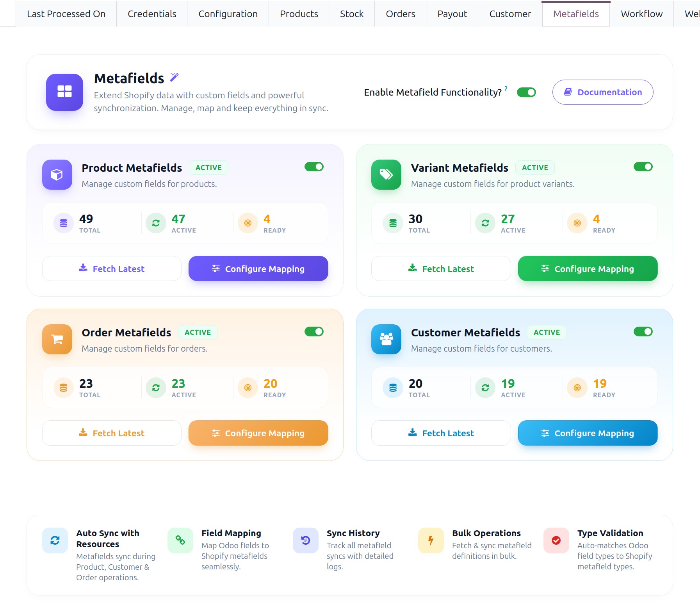Fetch Latest variant metafields
Viewport: 700px width, 608px height.
(441, 268)
